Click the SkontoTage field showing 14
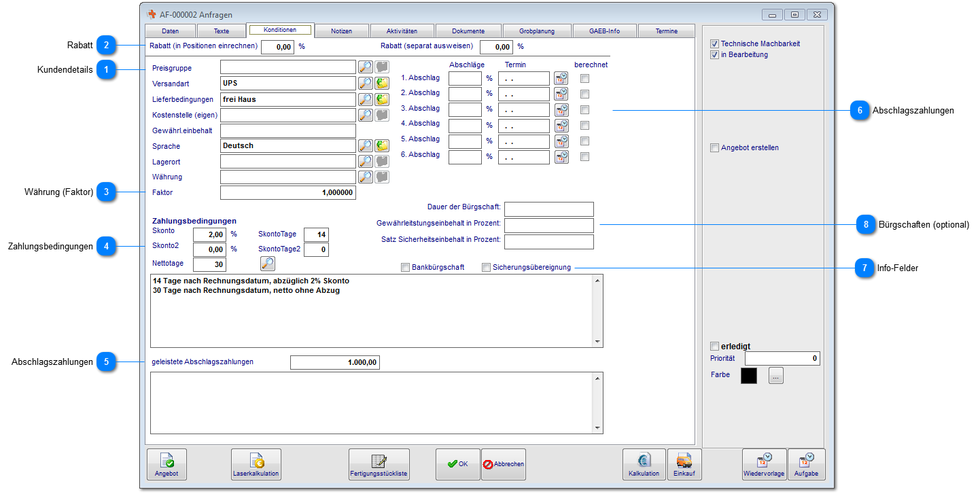This screenshot has width=980, height=494. [x=316, y=234]
